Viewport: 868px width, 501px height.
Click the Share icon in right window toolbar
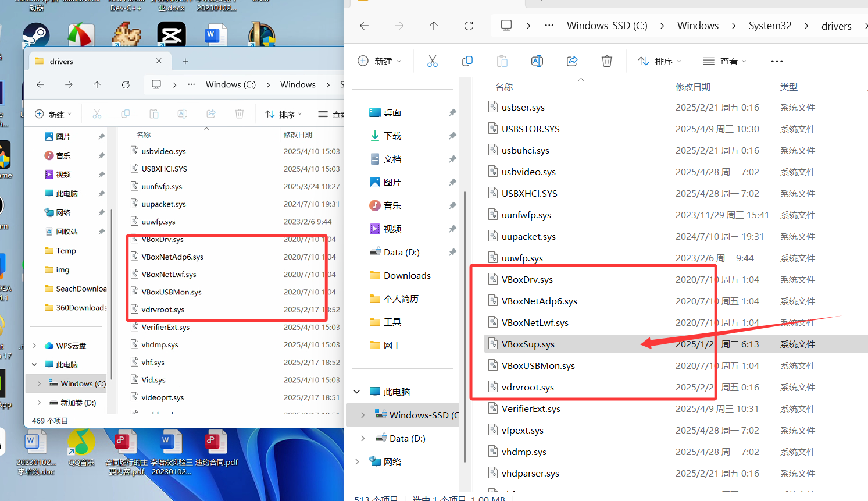click(x=572, y=61)
